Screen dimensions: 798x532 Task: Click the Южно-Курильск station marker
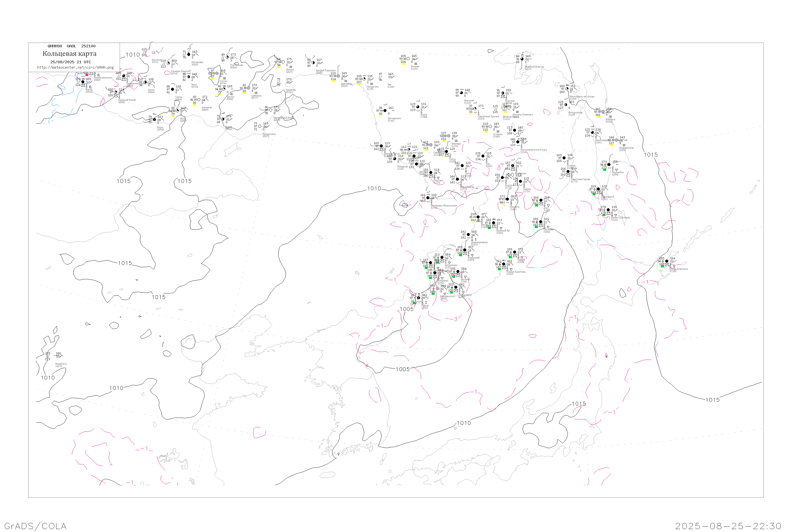click(x=667, y=261)
